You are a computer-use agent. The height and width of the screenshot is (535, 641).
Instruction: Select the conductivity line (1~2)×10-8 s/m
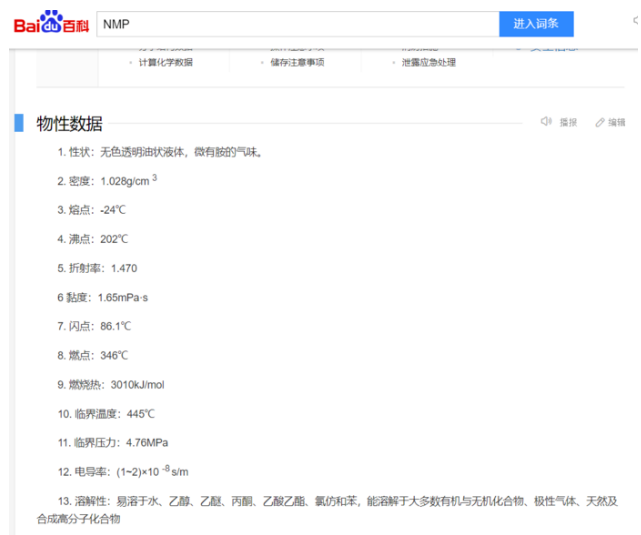123,472
